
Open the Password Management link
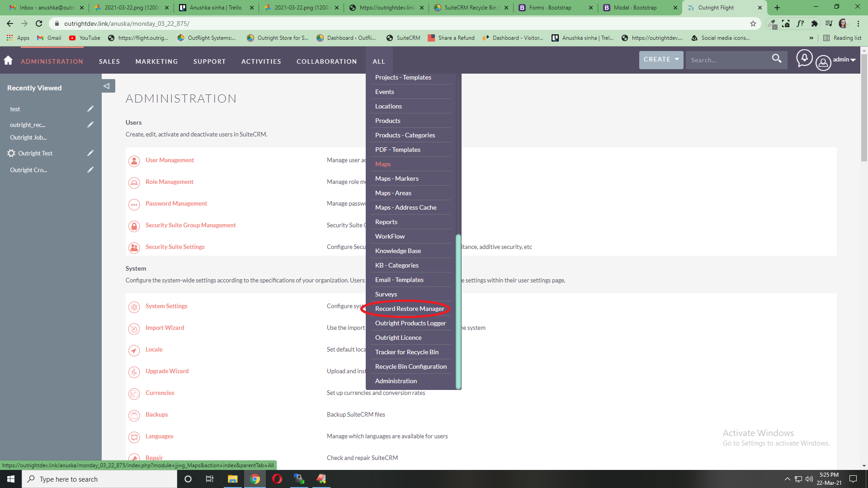176,203
